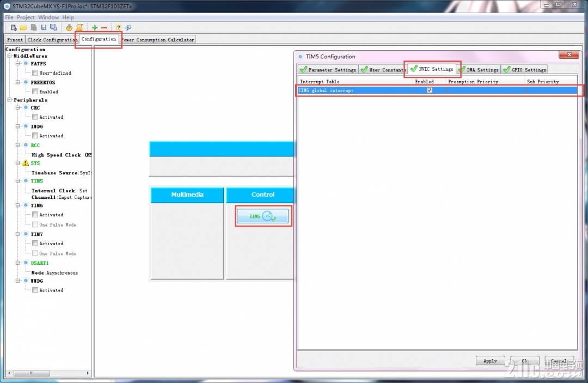This screenshot has width=588, height=383.
Task: Click the Help question mark icon
Action: point(119,27)
